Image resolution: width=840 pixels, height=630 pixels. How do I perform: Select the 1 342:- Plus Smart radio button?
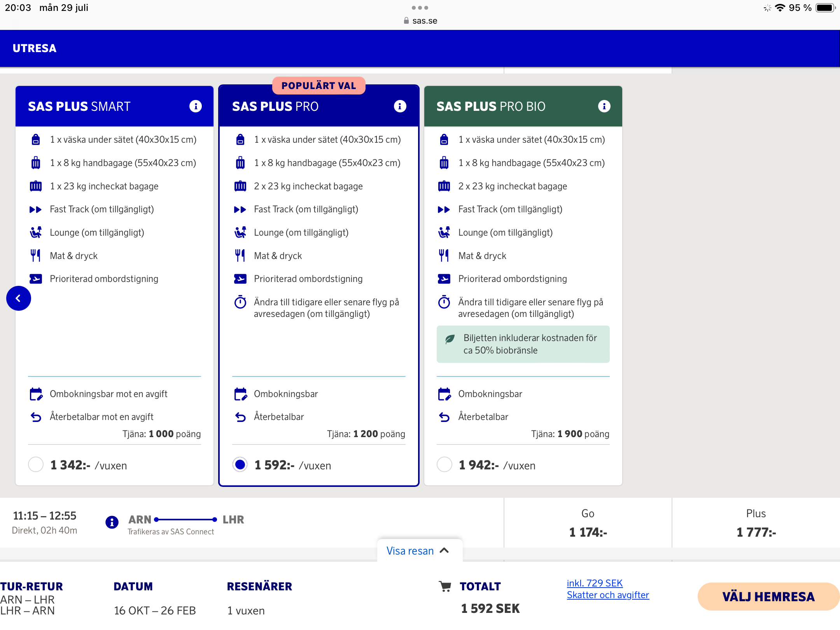[x=36, y=465]
